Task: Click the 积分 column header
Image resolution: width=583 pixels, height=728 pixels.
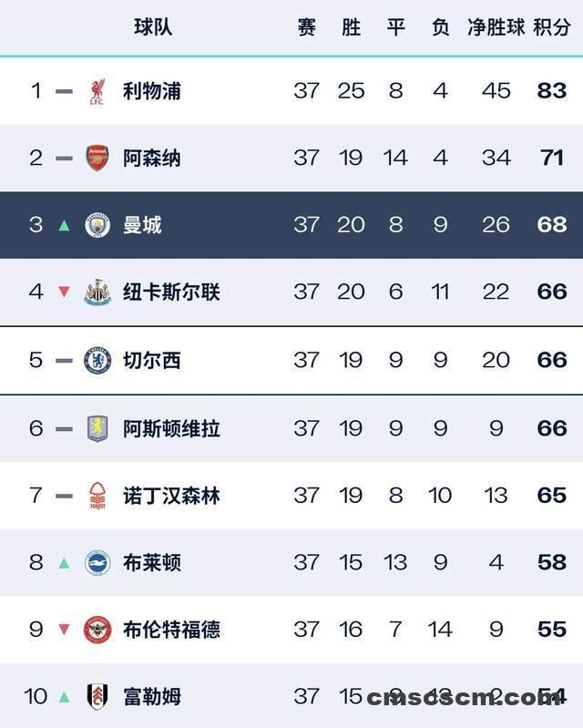Action: (x=551, y=27)
